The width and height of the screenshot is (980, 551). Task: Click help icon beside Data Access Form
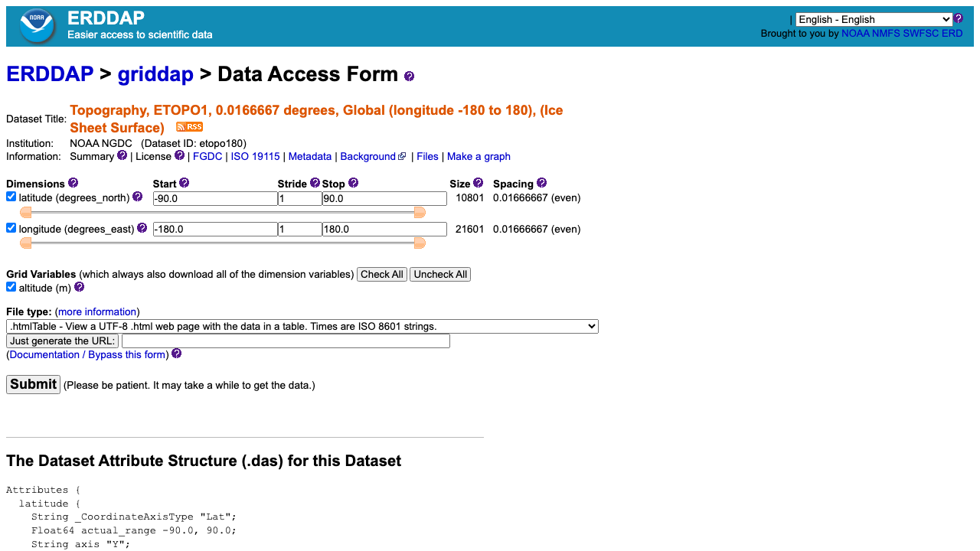(x=409, y=76)
